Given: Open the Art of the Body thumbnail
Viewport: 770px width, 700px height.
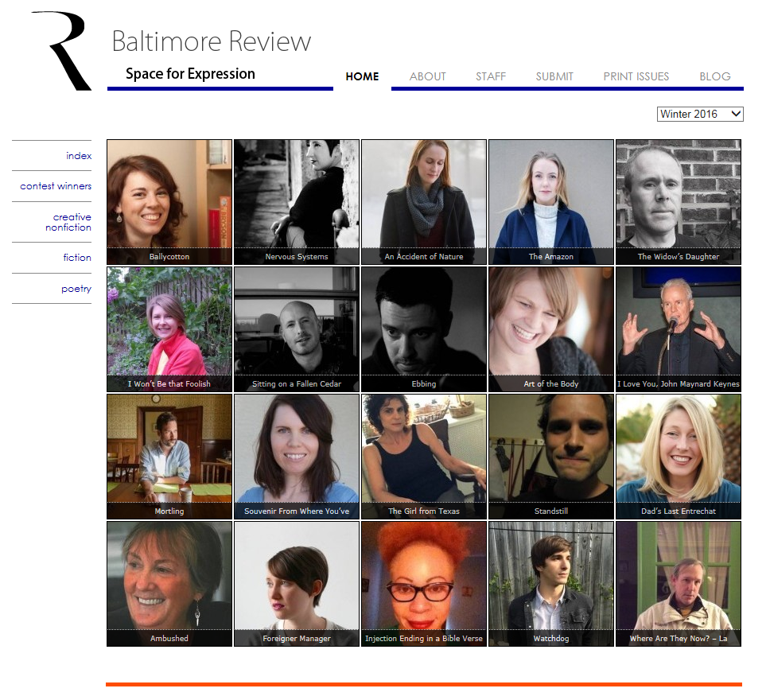Looking at the screenshot, I should [551, 329].
